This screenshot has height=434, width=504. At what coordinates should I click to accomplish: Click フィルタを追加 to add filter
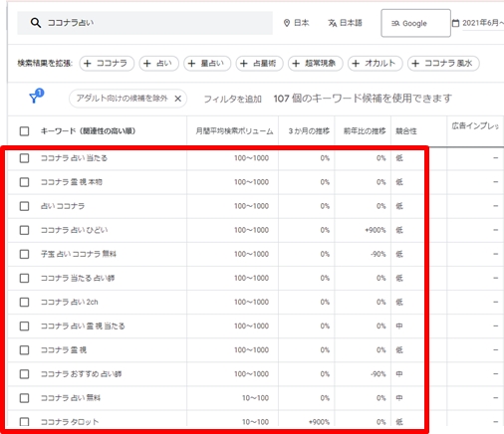coord(232,99)
